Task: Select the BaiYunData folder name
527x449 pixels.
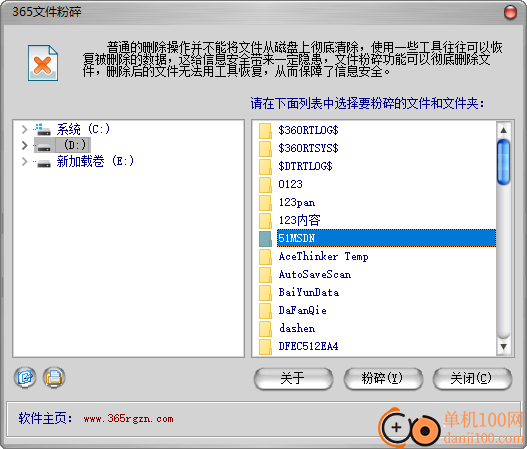Action: pyautogui.click(x=309, y=292)
